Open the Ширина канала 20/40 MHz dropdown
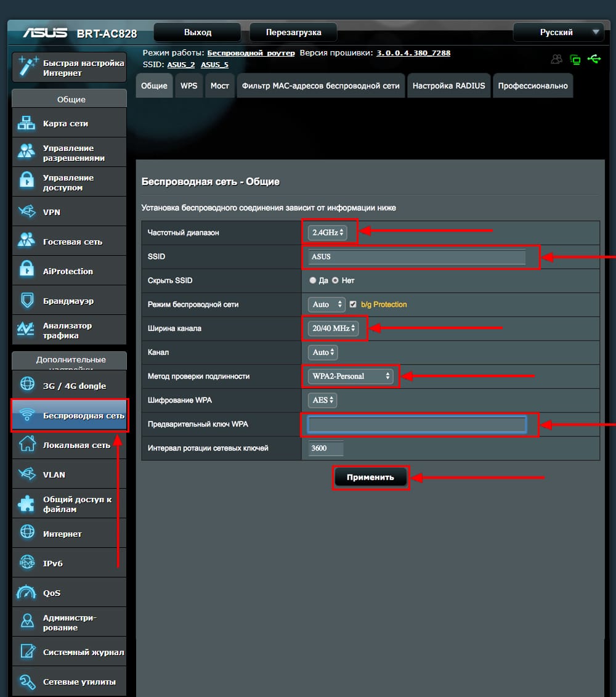 [x=333, y=328]
